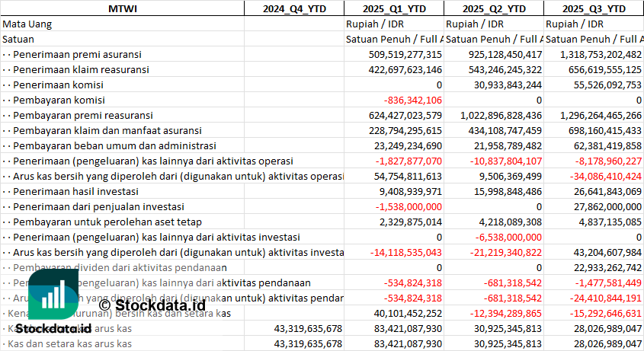
Task: Select red cell -1,827,877,070
Action: tap(394, 161)
